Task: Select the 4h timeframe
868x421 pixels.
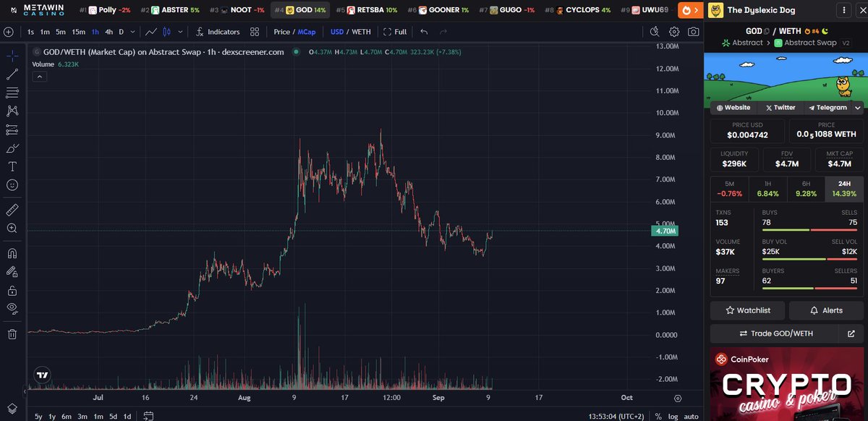Action: pyautogui.click(x=109, y=32)
